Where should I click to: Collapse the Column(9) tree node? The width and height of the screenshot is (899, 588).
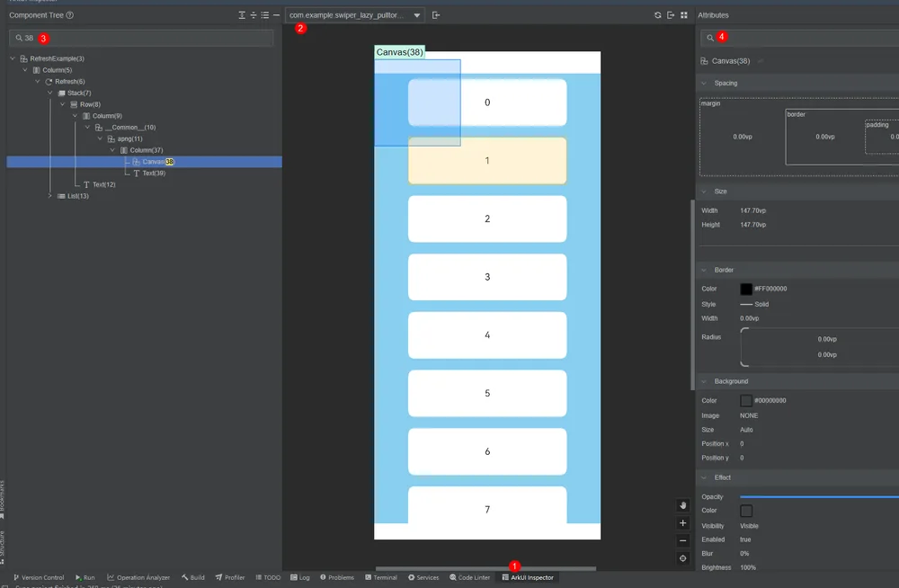75,116
